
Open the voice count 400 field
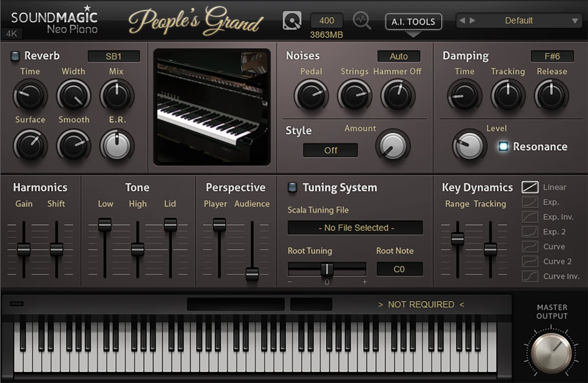click(326, 21)
